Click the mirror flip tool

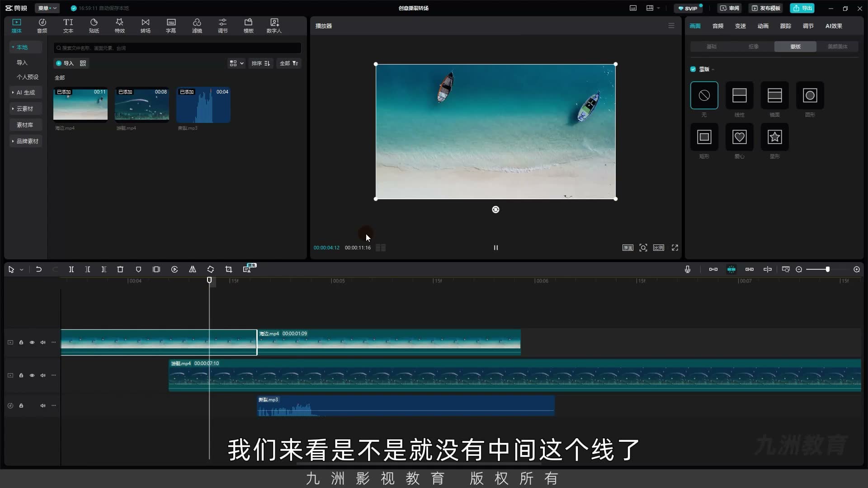click(193, 269)
